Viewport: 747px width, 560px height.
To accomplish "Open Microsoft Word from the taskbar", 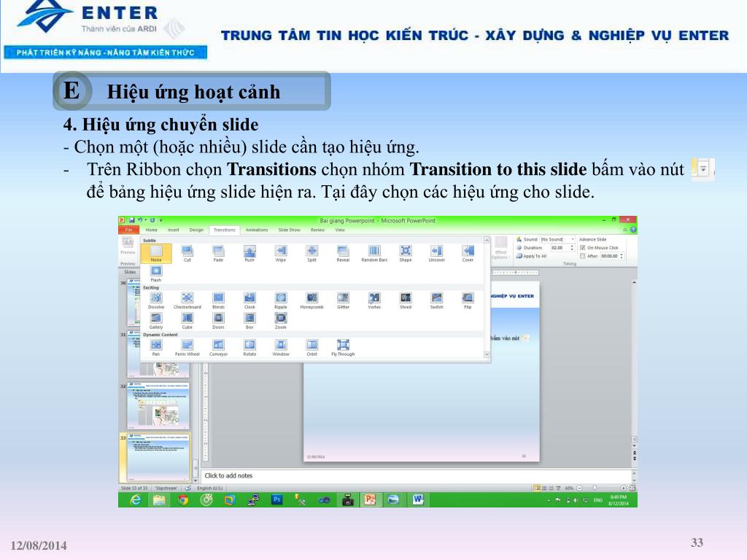I will tap(418, 499).
